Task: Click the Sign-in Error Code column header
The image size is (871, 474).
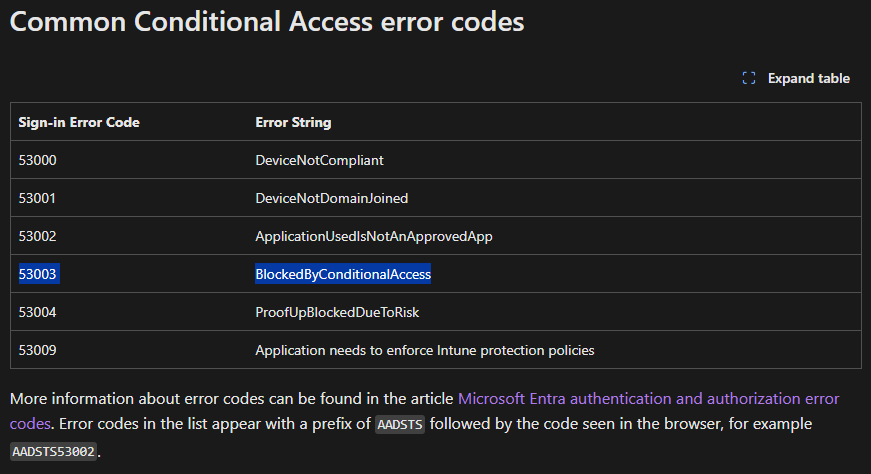Action: 79,122
